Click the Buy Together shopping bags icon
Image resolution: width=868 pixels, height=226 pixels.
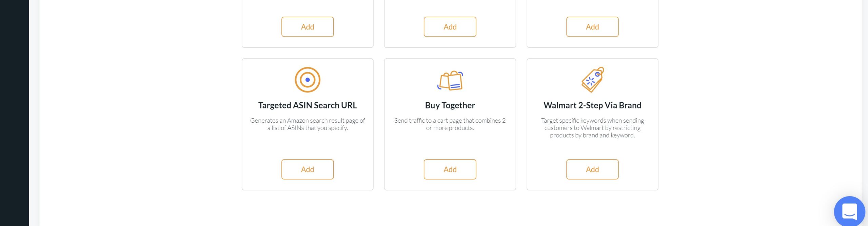(x=450, y=81)
